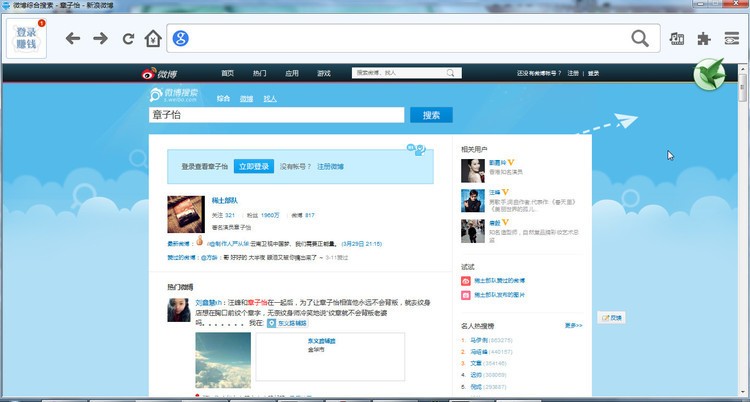Image resolution: width=750 pixels, height=402 pixels.
Task: Click the Weibo logo in navigation bar
Action: coord(159,74)
